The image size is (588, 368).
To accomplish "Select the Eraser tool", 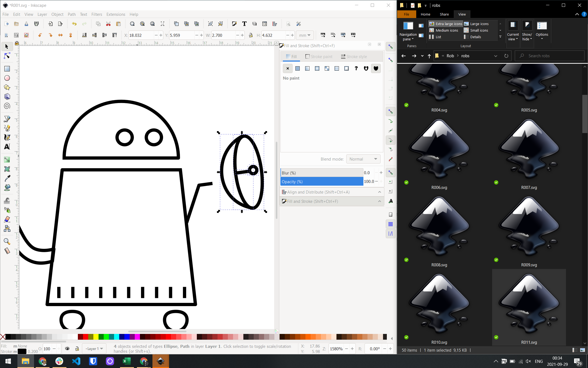I will (7, 219).
